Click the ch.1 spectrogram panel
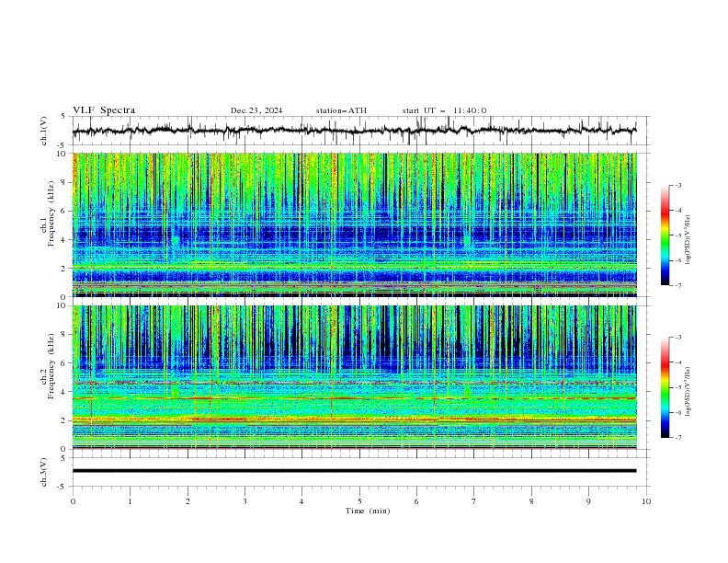This screenshot has height=563, width=728. pos(355,224)
